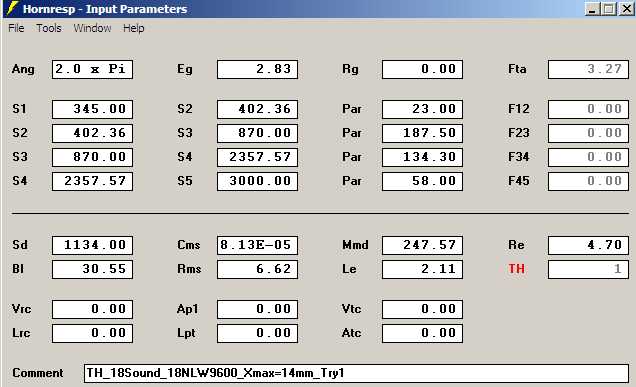Click the left-column S4 field 2357.57
The width and height of the screenshot is (636, 387).
pos(92,181)
